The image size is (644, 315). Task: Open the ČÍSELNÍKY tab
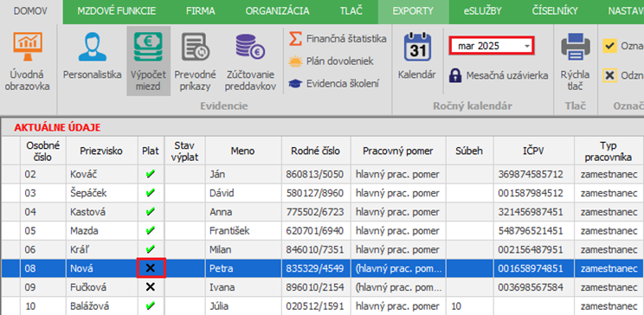point(555,11)
